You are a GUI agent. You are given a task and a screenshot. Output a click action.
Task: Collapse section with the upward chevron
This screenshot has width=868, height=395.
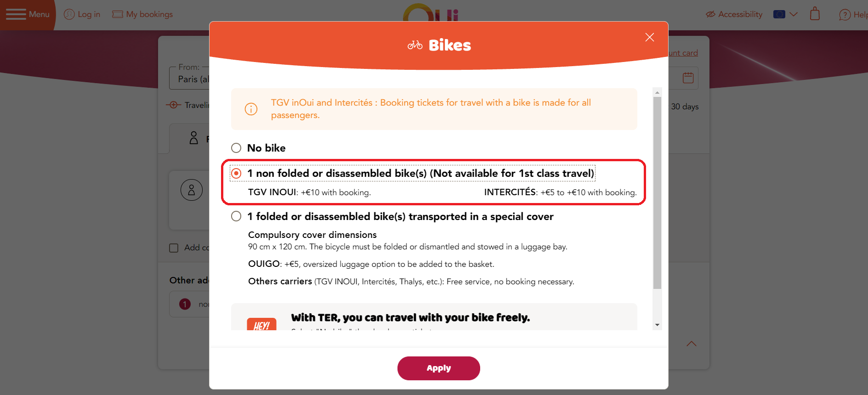(x=691, y=344)
